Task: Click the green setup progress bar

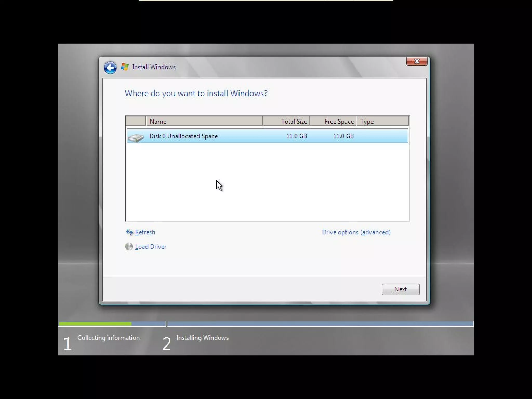Action: pos(95,324)
